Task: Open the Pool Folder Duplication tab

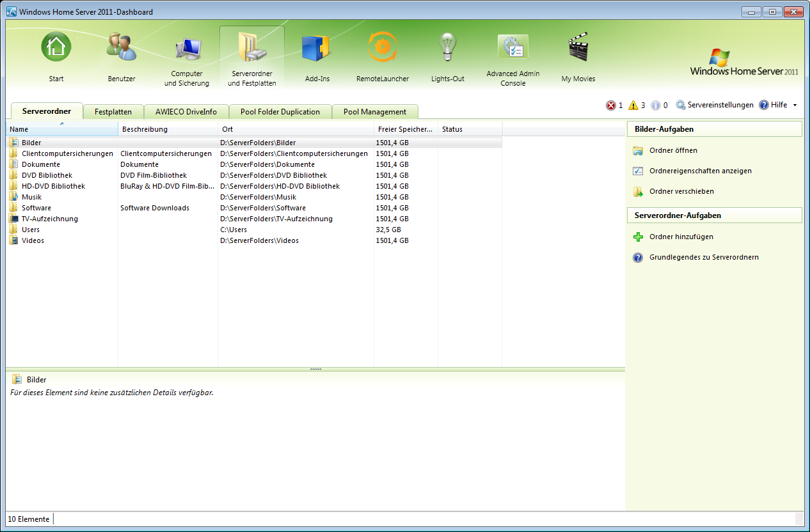Action: tap(280, 112)
